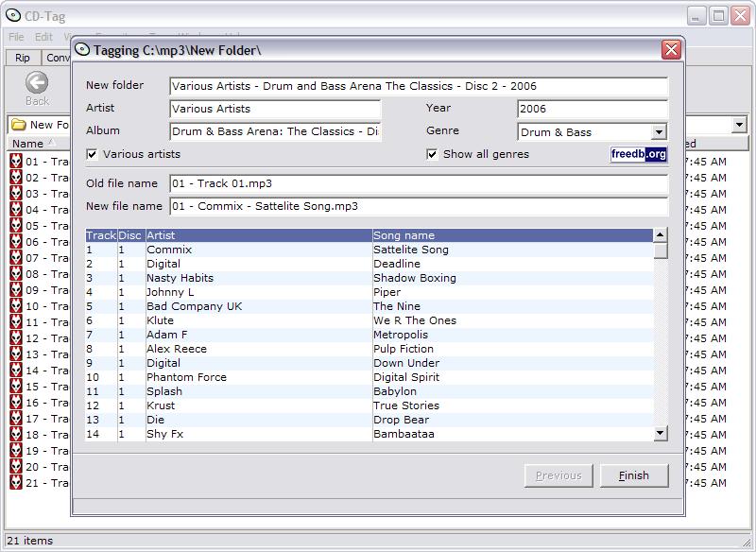
Task: Close the Tagging dialog
Action: coord(671,50)
